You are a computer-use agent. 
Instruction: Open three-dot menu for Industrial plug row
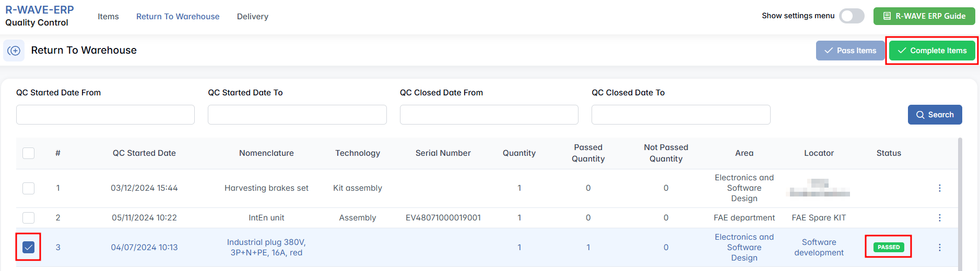click(939, 248)
